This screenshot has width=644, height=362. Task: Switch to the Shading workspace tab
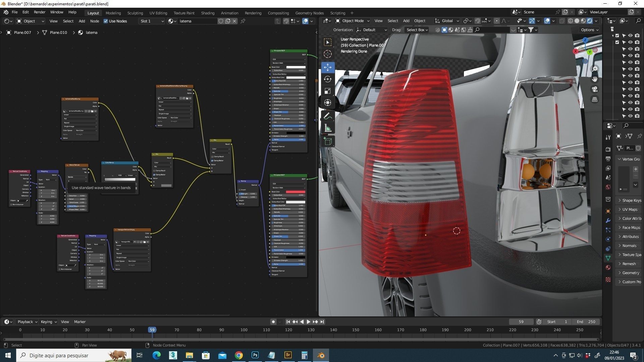coord(207,13)
